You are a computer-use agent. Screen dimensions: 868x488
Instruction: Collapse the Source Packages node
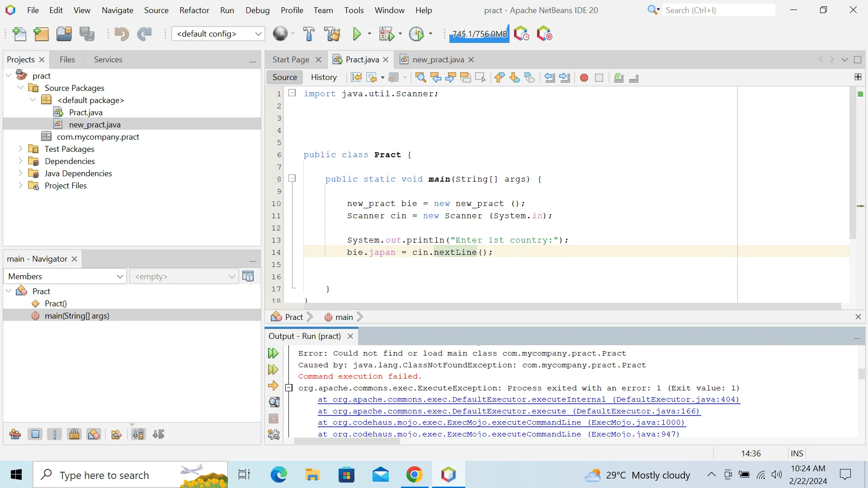(x=20, y=88)
